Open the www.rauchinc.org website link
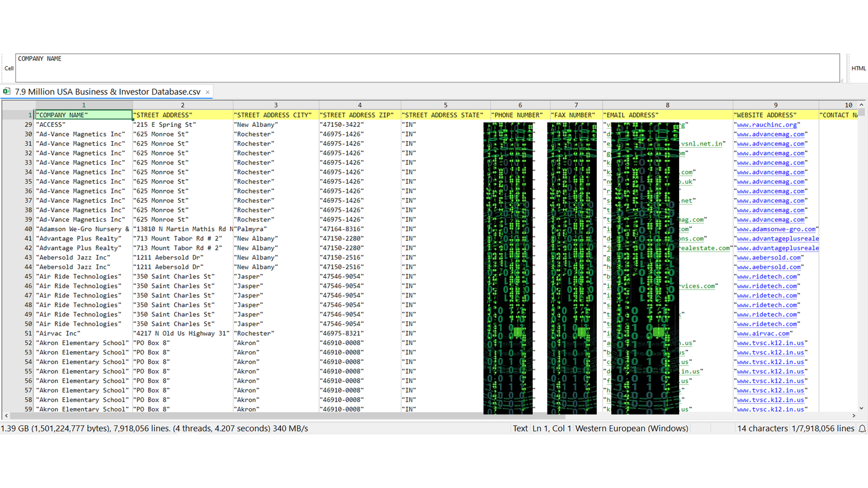Image resolution: width=868 pixels, height=488 pixels. pyautogui.click(x=767, y=125)
